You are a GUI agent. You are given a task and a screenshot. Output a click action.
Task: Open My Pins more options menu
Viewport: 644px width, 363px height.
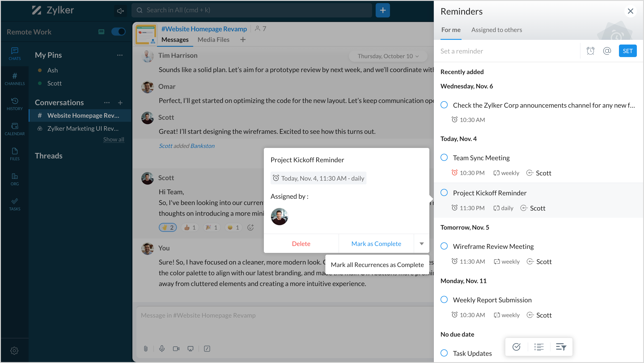coord(120,55)
